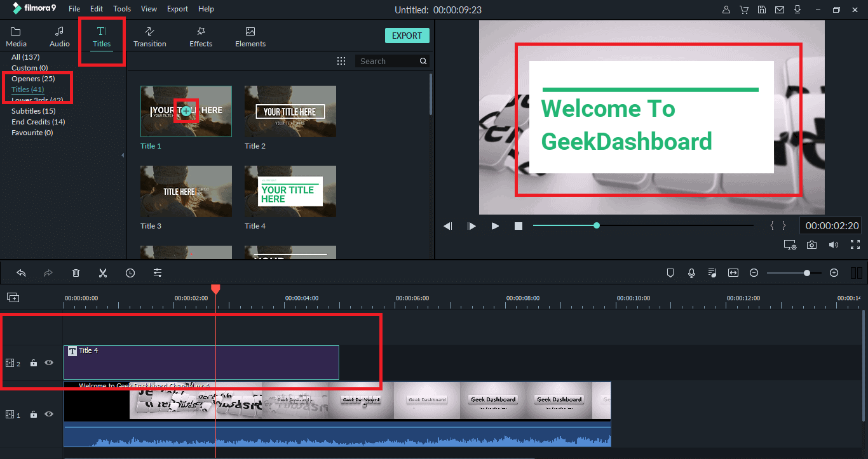Click the EXPORT button
The width and height of the screenshot is (868, 459).
click(407, 36)
